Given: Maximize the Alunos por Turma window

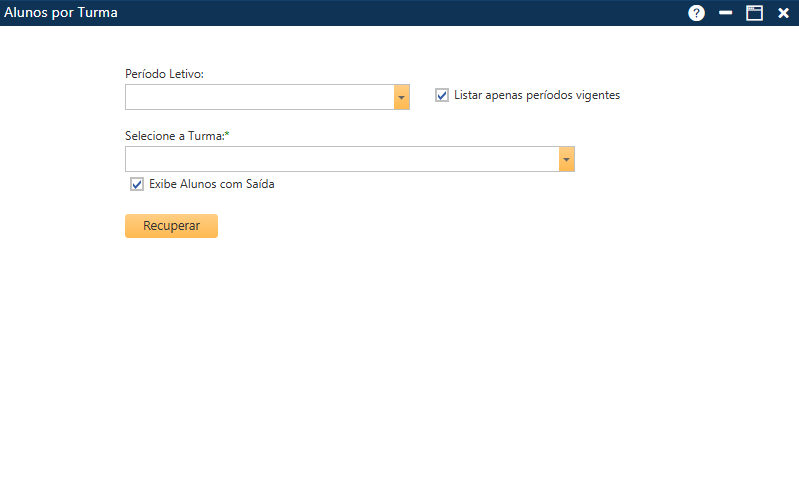Looking at the screenshot, I should click(755, 13).
